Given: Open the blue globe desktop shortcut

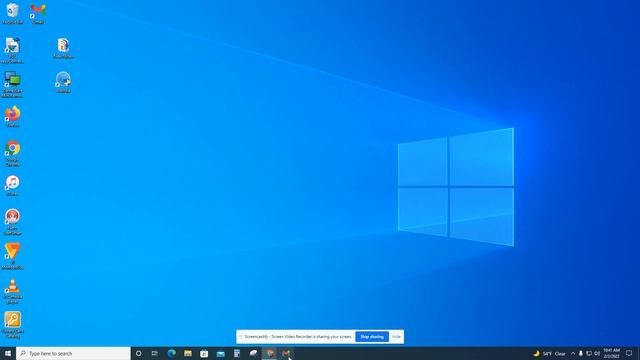Looking at the screenshot, I should tap(63, 82).
